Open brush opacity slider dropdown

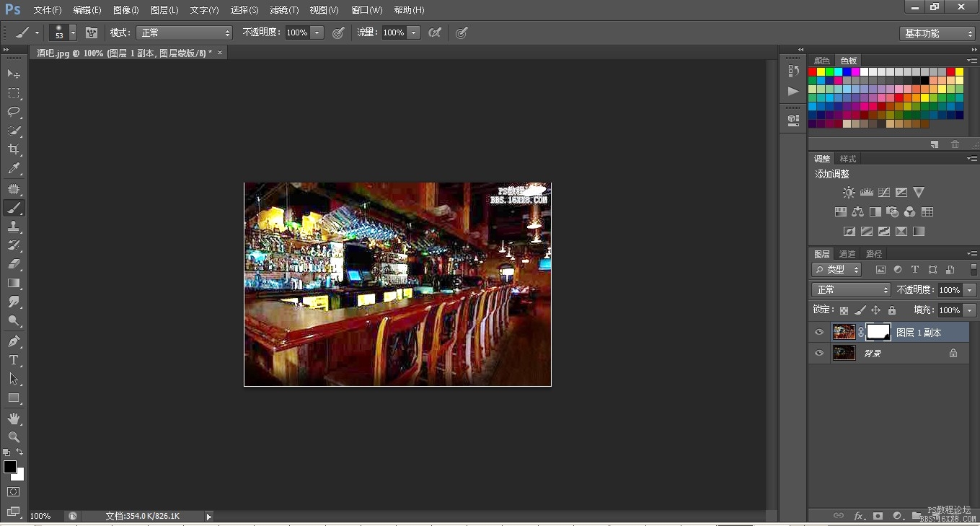[x=317, y=32]
